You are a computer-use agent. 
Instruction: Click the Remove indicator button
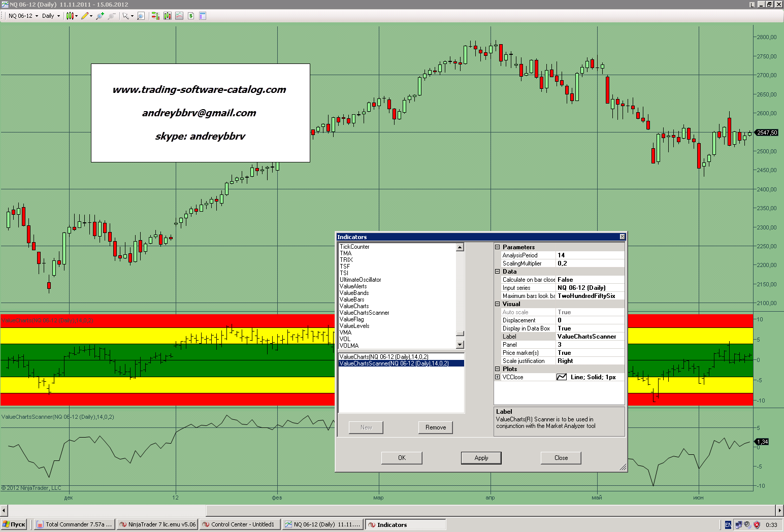[435, 427]
